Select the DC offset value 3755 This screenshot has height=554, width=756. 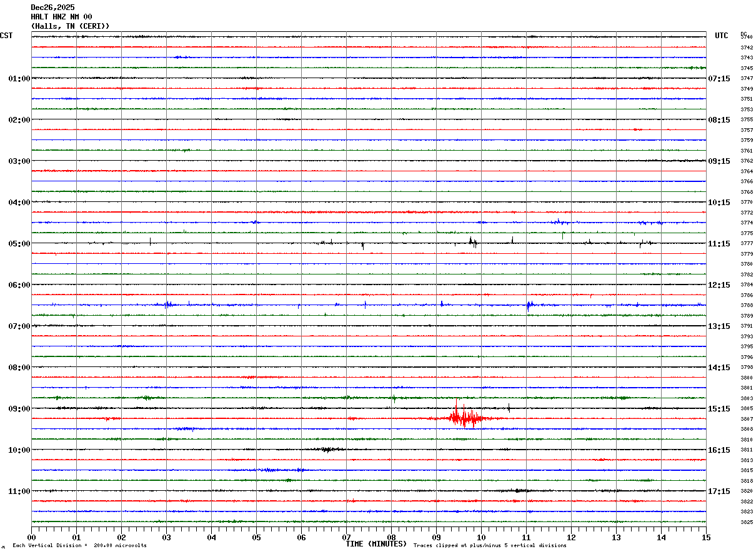point(747,120)
